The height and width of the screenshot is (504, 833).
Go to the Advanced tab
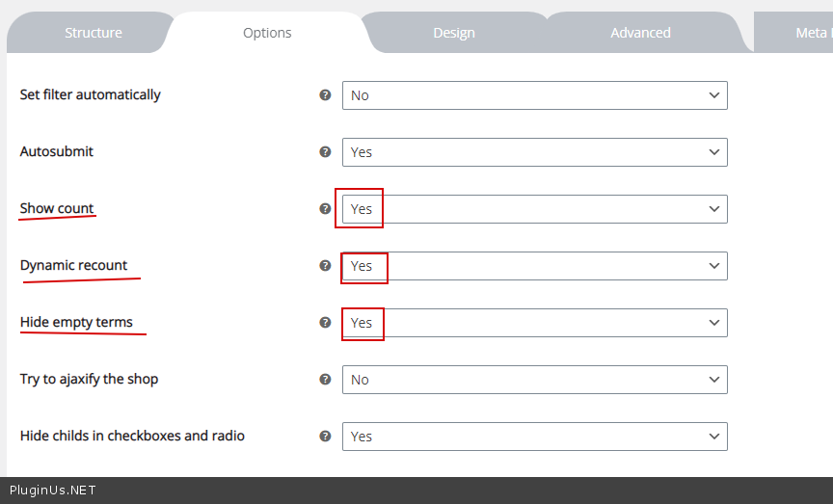[x=640, y=33]
